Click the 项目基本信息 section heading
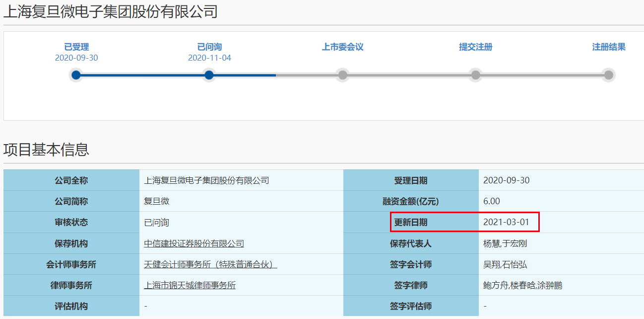644x319 pixels. [46, 150]
